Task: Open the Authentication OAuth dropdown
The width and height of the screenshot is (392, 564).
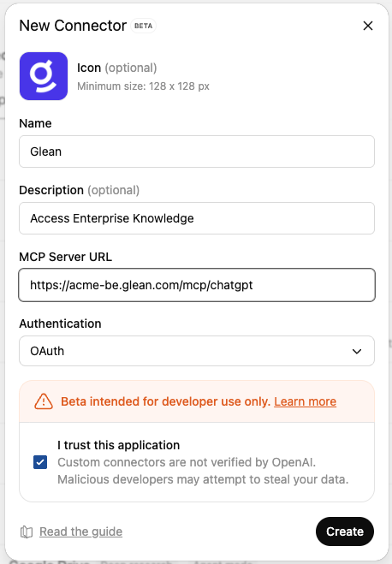Action: pyautogui.click(x=197, y=351)
